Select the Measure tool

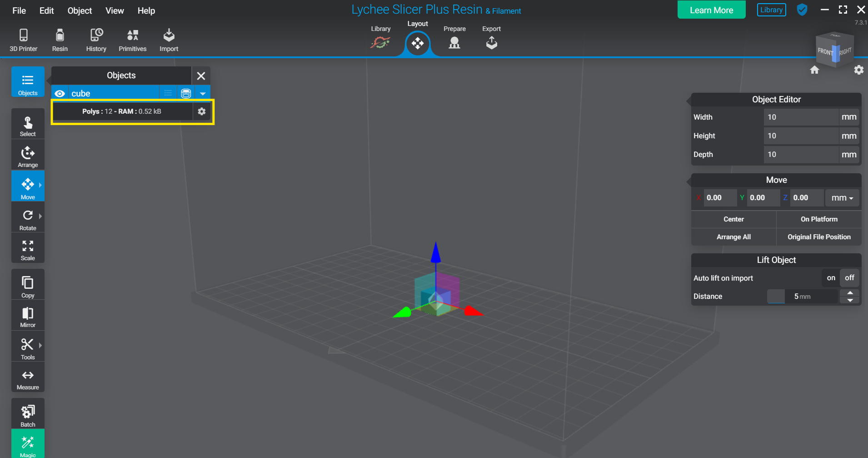[27, 377]
